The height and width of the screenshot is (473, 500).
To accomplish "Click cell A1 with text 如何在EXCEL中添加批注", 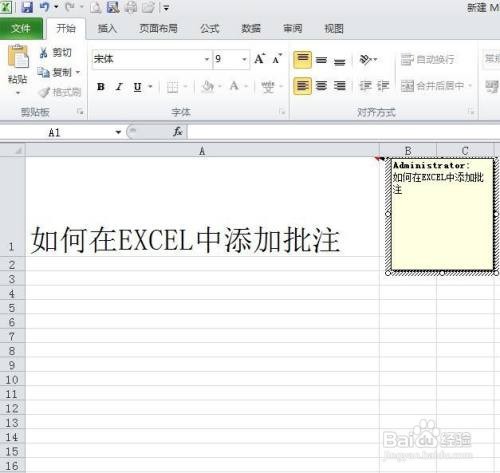I will 202,207.
